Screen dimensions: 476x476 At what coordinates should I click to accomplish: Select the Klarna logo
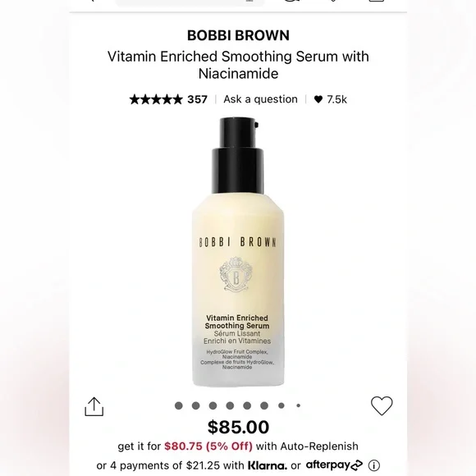(x=268, y=465)
